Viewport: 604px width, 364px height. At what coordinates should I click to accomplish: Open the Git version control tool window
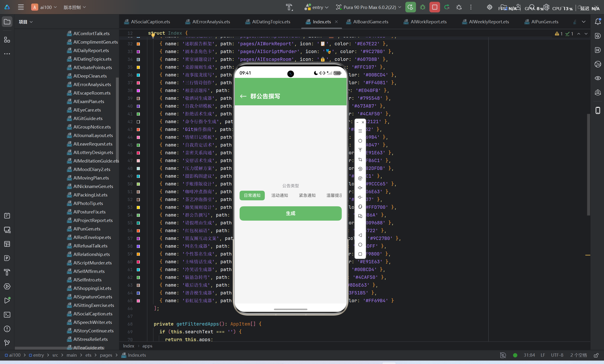[7, 343]
